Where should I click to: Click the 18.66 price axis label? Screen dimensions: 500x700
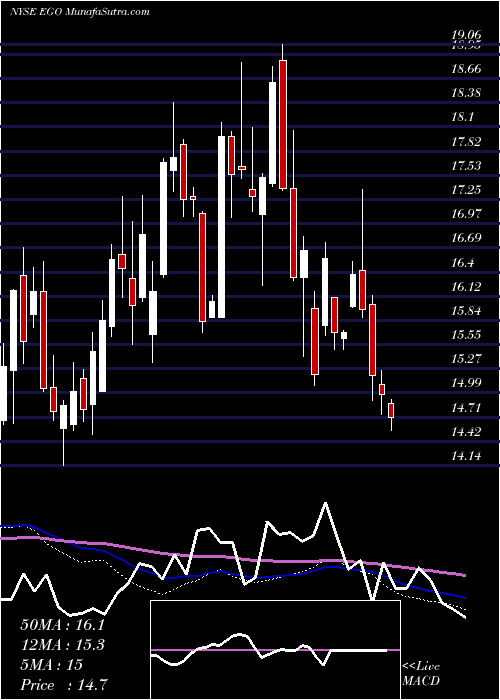467,69
